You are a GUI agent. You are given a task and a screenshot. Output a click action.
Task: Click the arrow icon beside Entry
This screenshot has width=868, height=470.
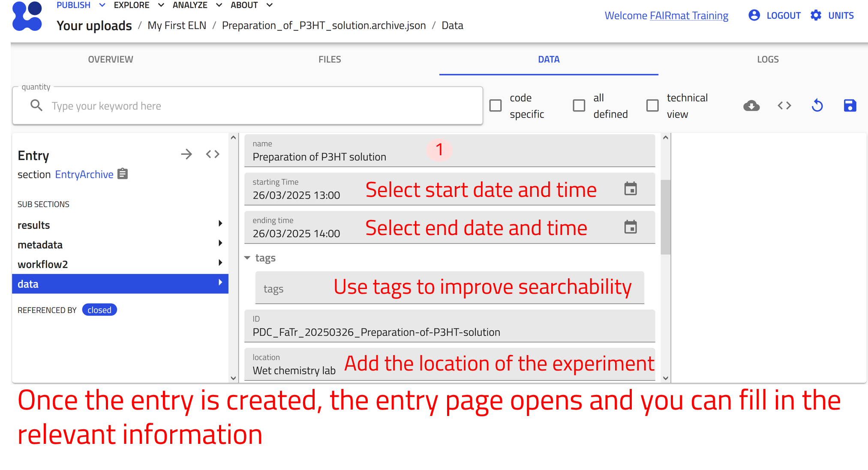click(186, 154)
